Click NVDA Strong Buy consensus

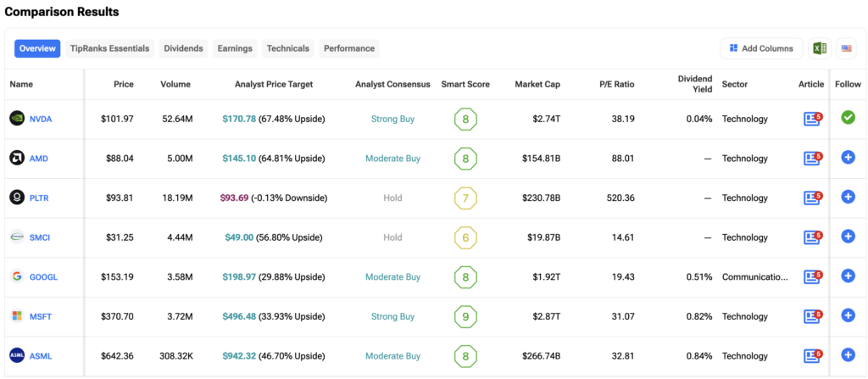coord(392,119)
